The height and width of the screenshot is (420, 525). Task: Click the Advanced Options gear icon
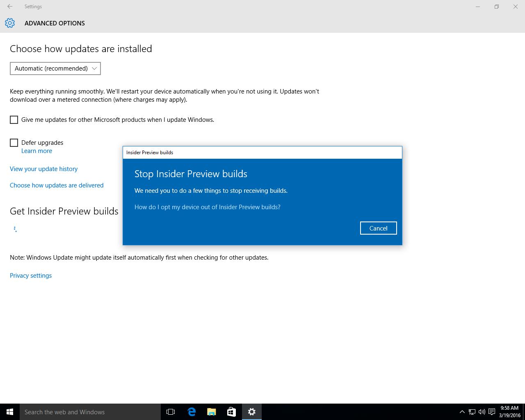click(x=10, y=23)
